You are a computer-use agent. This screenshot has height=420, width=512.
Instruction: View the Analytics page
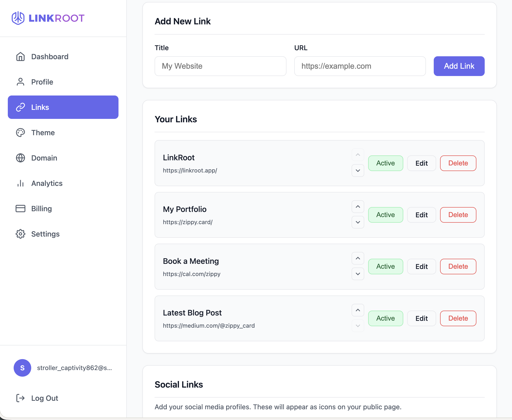tap(63, 183)
